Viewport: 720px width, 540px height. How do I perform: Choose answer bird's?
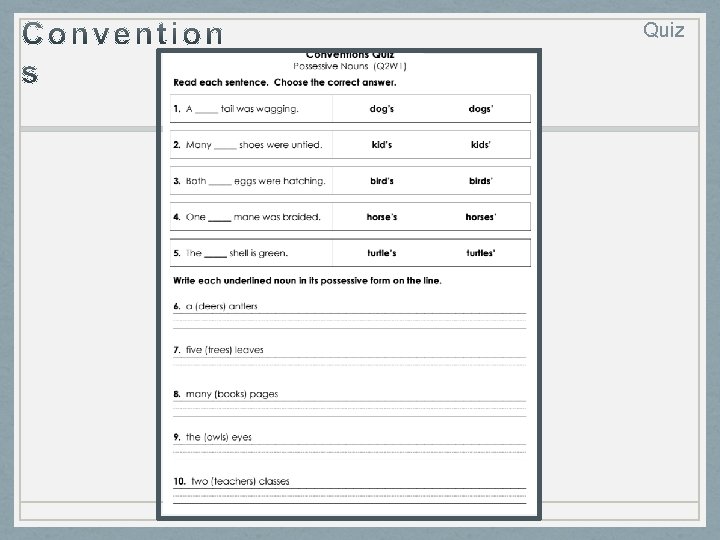click(x=382, y=181)
